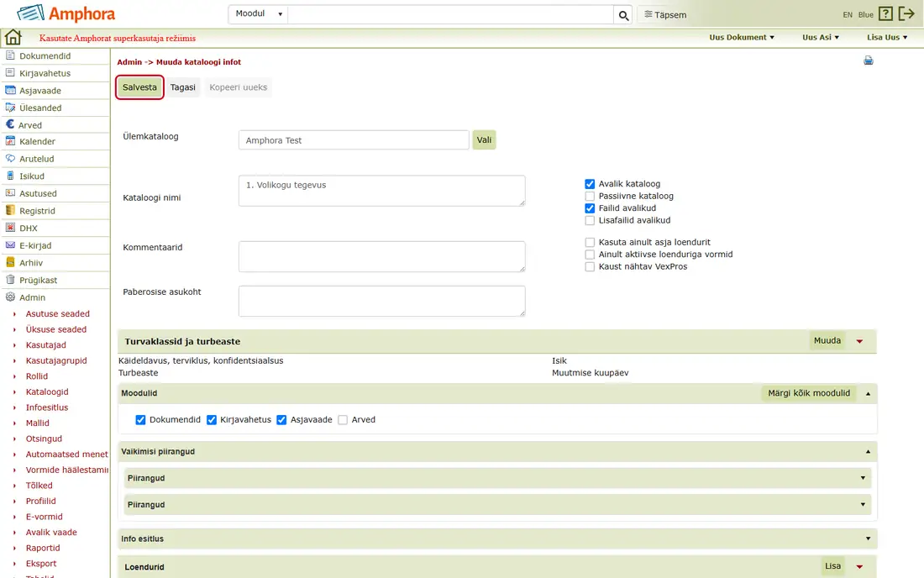Go to the home page icon
Screen dimensions: 924x578
point(13,38)
